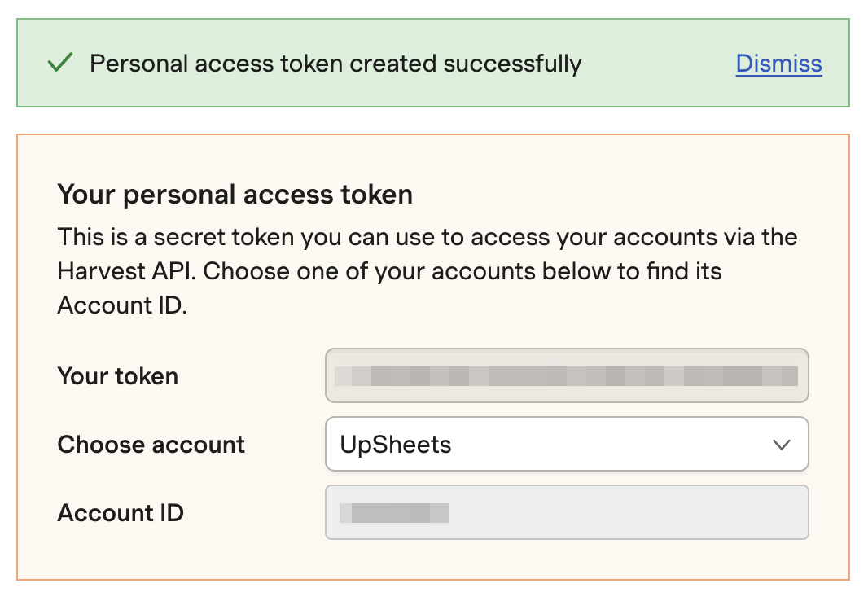Click the green banner's empty area before Dismiss
This screenshot has width=868, height=601.
(658, 64)
